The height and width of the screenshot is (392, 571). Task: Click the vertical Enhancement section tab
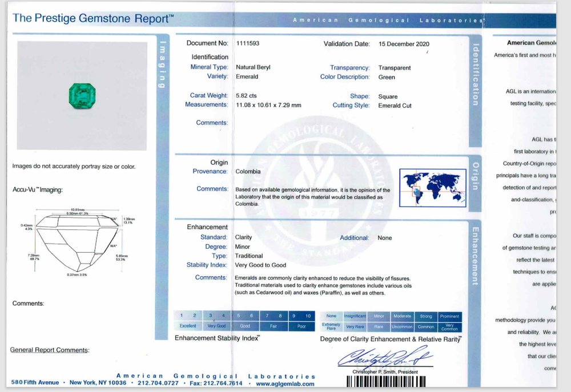coord(475,256)
